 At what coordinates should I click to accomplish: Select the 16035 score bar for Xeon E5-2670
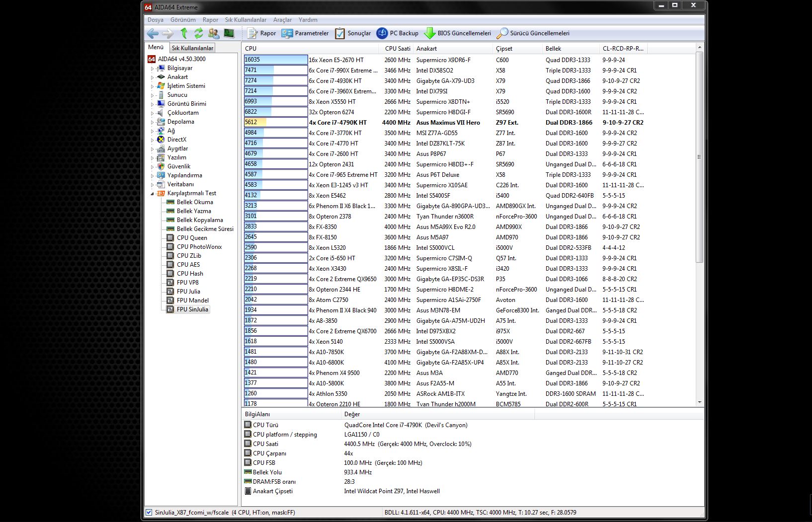(276, 60)
